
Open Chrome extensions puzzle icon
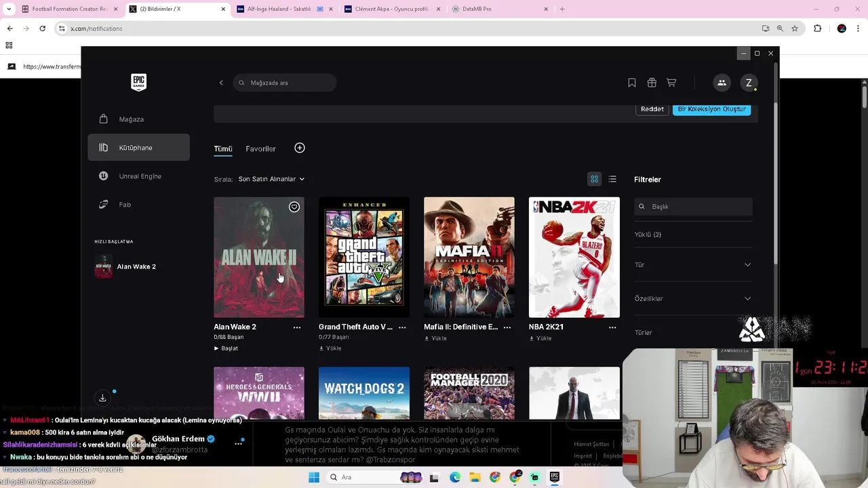point(817,28)
